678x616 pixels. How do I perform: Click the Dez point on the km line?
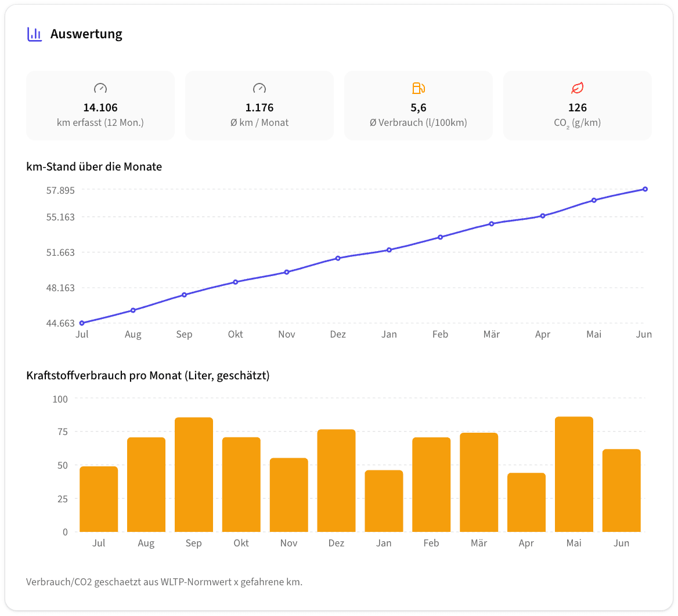pos(338,258)
